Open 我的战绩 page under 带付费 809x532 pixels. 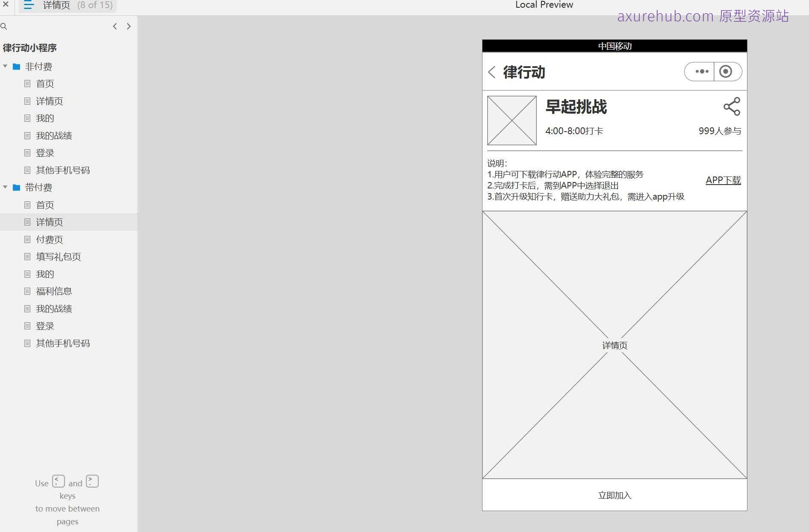(54, 309)
